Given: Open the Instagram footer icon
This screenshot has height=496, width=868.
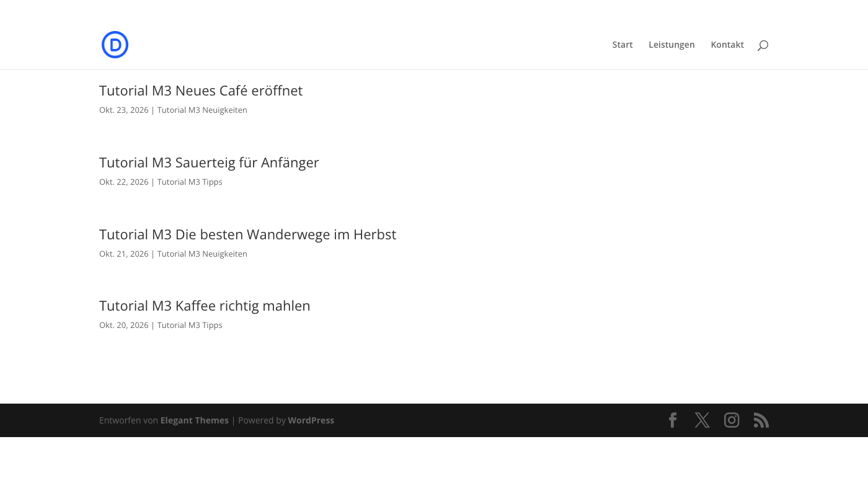Looking at the screenshot, I should pos(732,420).
